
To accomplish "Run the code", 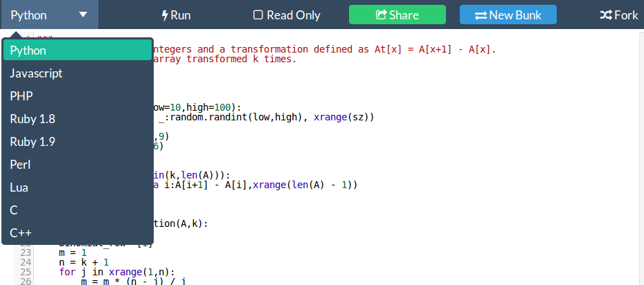I will tap(176, 15).
